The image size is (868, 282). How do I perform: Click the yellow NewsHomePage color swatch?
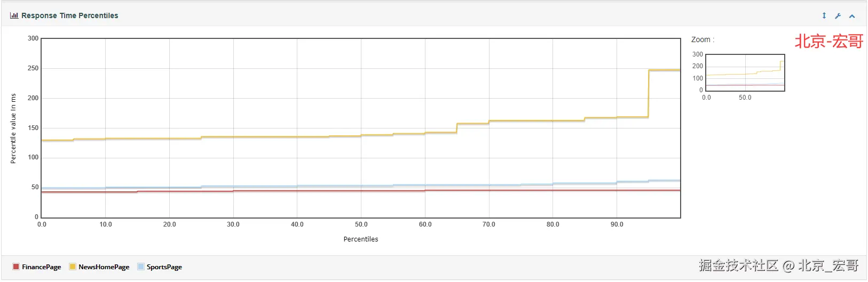[x=73, y=267]
